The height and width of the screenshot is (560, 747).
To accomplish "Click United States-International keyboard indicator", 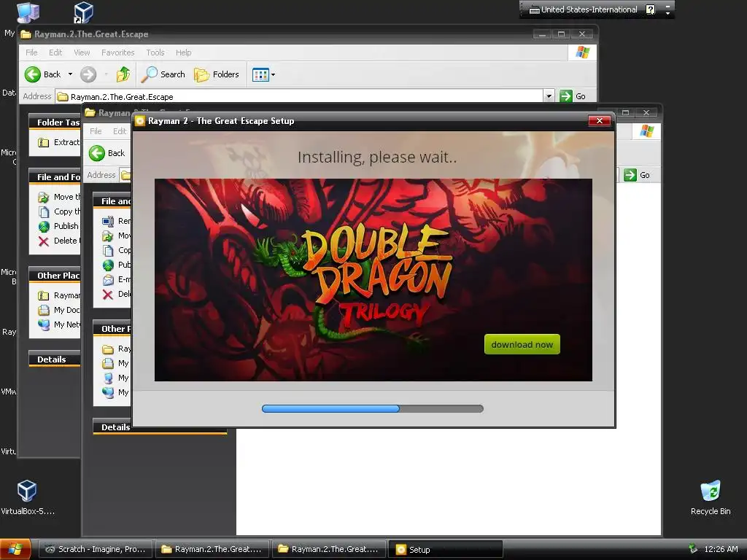I will tap(583, 9).
